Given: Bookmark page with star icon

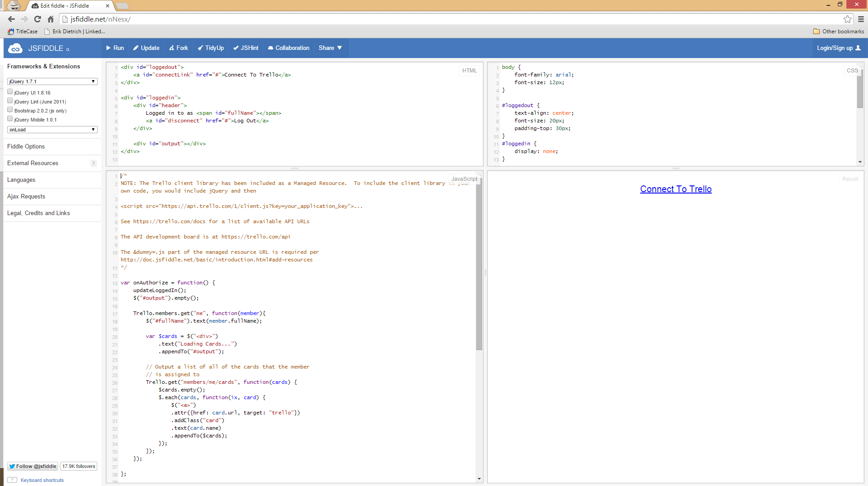Looking at the screenshot, I should click(848, 19).
